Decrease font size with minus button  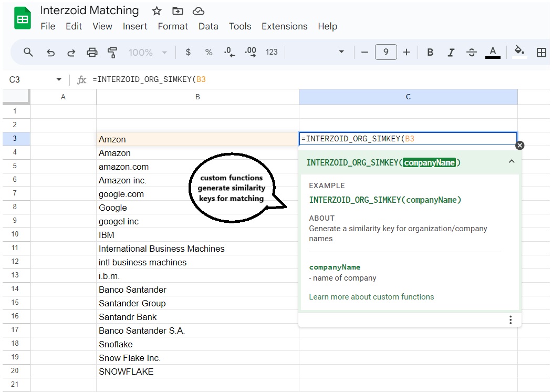click(x=364, y=53)
